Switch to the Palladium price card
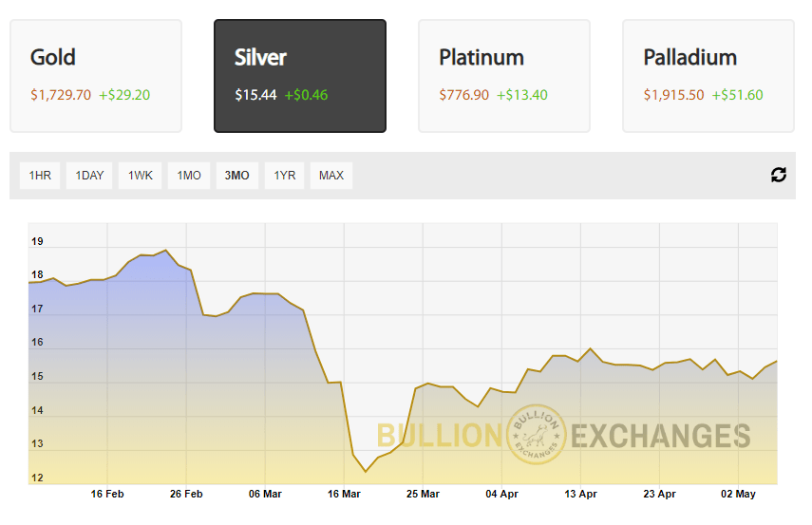The height and width of the screenshot is (525, 812). [708, 76]
